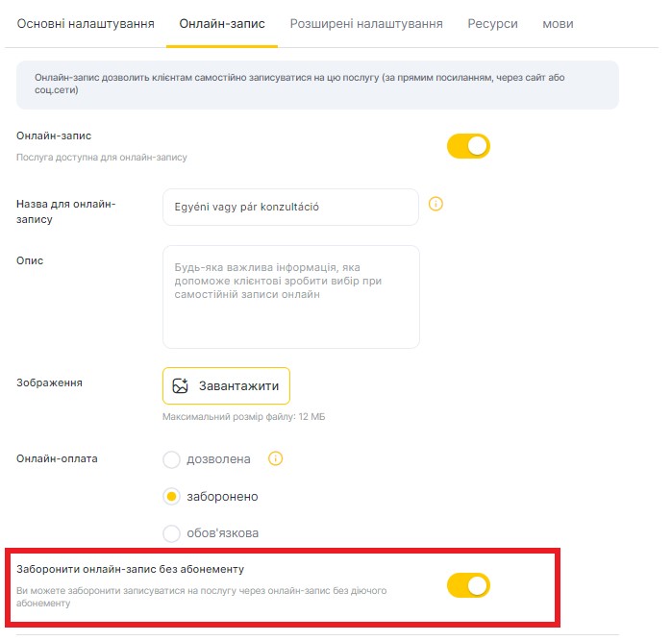This screenshot has height=641, width=672.
Task: Focus the Назва для онлайн-запису input
Action: (290, 207)
